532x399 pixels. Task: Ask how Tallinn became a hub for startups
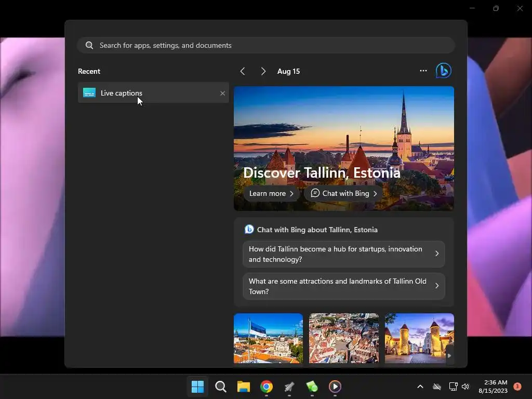pos(344,254)
